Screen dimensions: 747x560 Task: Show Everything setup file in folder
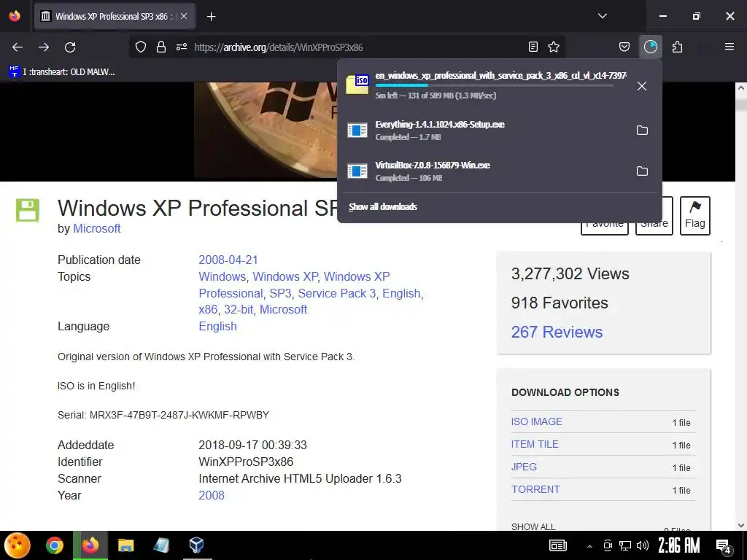[x=642, y=130]
